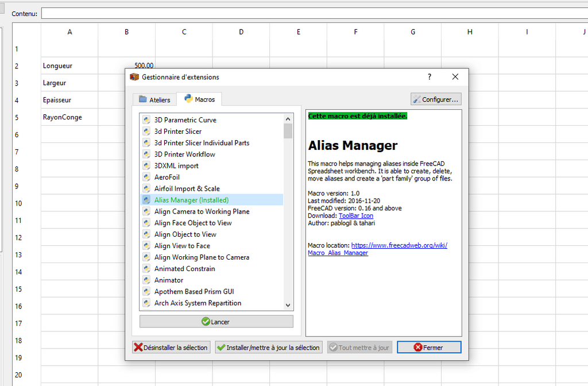Click the Longueur cell in spreadsheet
The height and width of the screenshot is (386, 588).
[69, 65]
